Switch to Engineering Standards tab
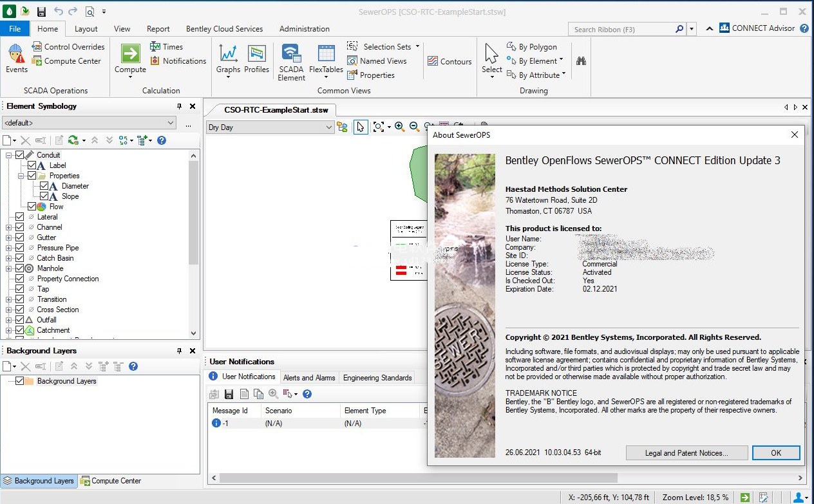814x504 pixels. (x=377, y=378)
